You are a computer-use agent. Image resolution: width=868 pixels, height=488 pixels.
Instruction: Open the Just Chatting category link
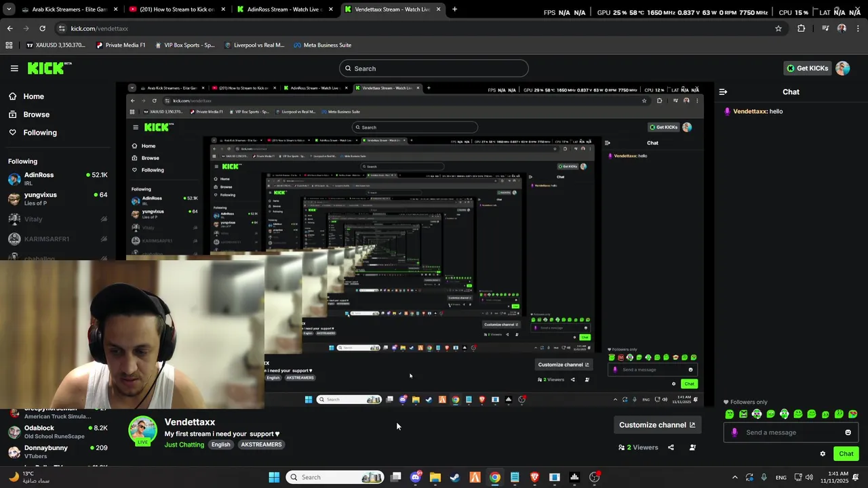pyautogui.click(x=184, y=445)
